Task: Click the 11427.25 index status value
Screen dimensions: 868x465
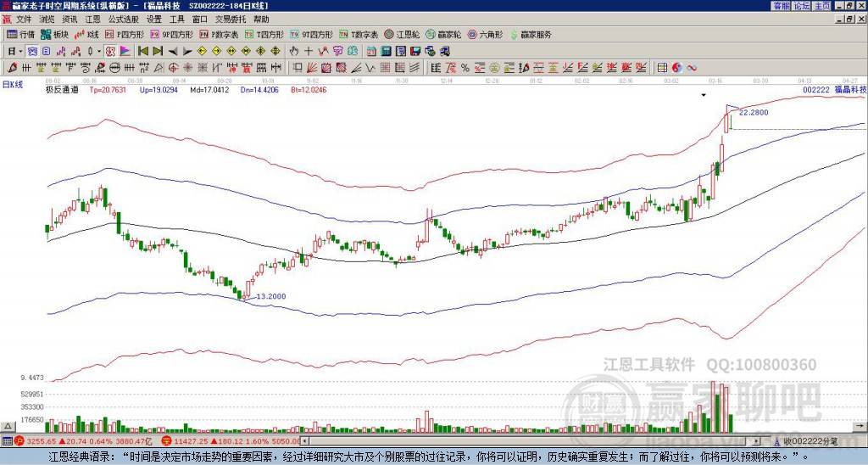Action: (x=189, y=441)
